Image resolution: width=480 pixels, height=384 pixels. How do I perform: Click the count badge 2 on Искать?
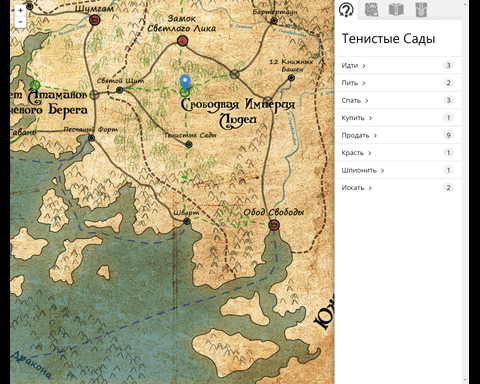448,188
